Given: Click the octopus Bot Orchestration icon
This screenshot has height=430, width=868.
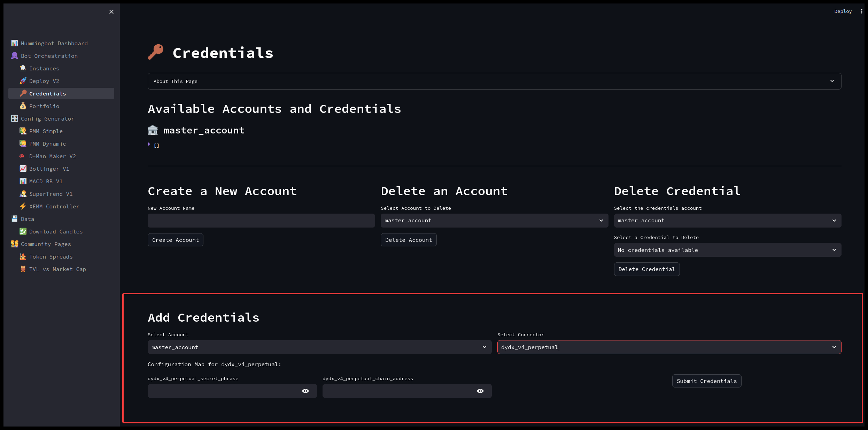Looking at the screenshot, I should pos(15,56).
